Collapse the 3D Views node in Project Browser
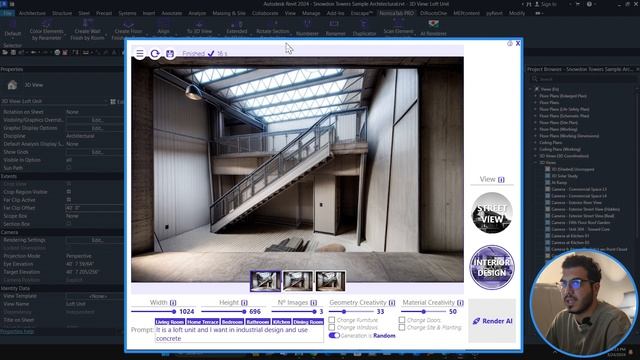 point(536,162)
